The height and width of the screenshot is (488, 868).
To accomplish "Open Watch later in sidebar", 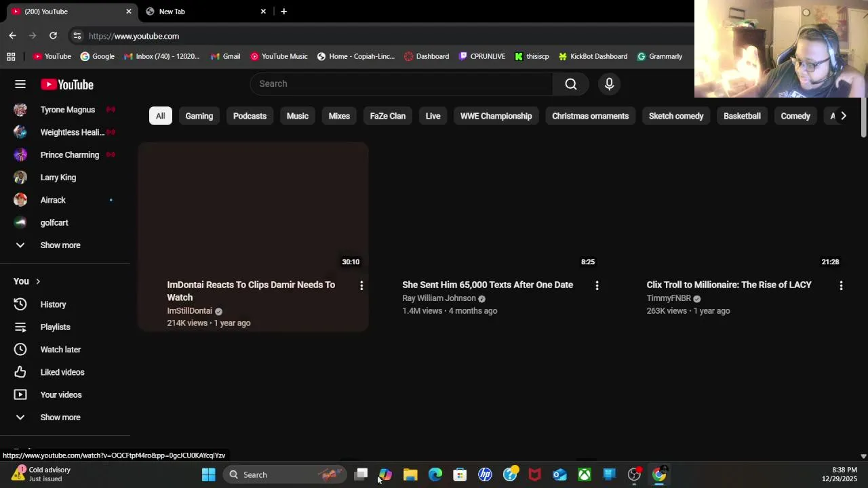I will (65, 350).
